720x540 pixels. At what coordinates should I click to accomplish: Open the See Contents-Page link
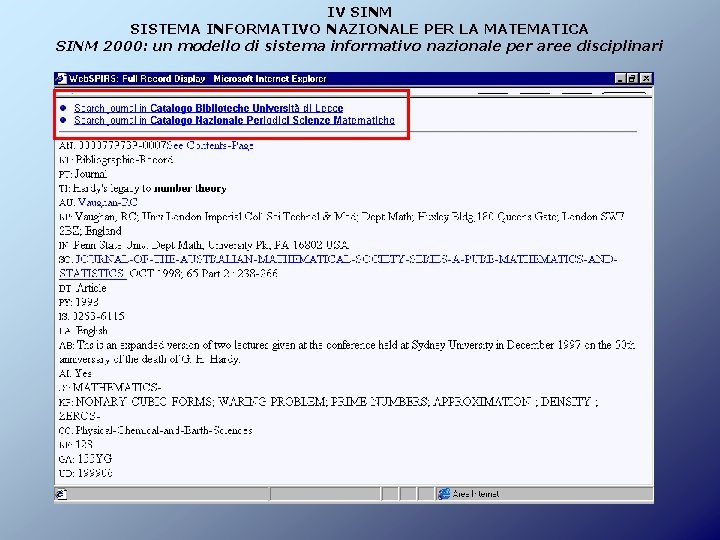click(x=210, y=146)
